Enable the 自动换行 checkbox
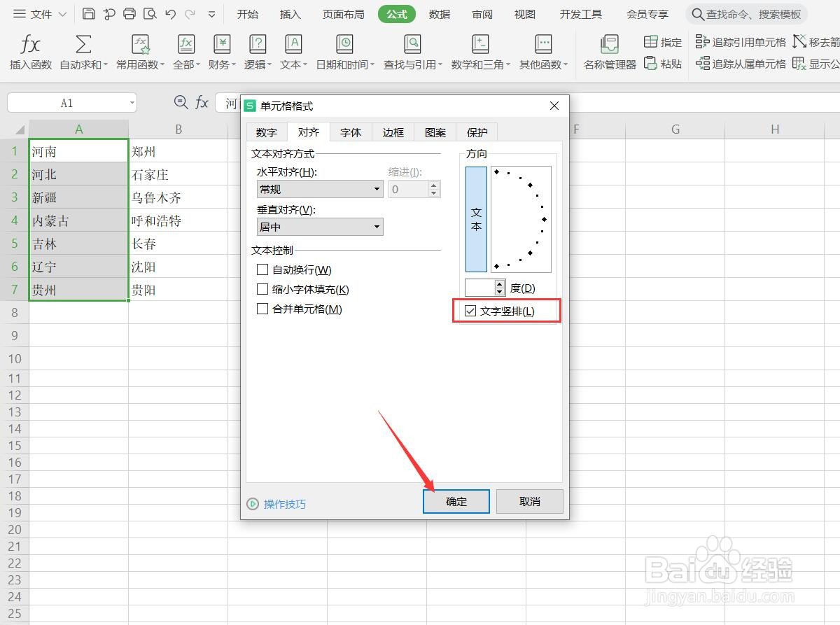Image resolution: width=840 pixels, height=625 pixels. click(x=263, y=269)
